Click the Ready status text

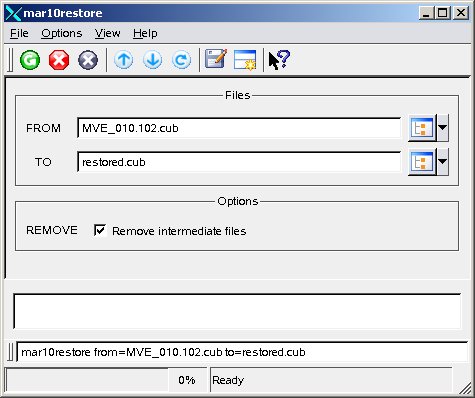pyautogui.click(x=228, y=380)
